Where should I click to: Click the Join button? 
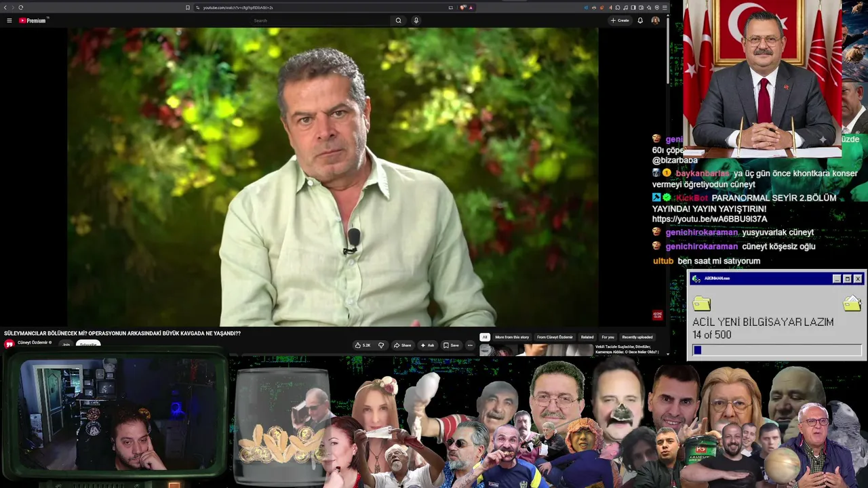pos(66,344)
